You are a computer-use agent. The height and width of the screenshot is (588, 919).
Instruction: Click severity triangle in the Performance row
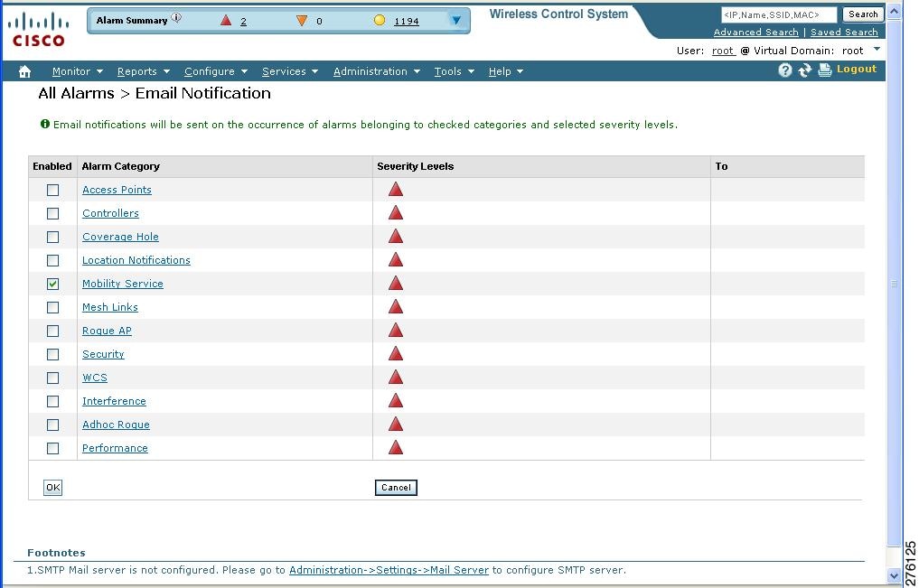(396, 447)
